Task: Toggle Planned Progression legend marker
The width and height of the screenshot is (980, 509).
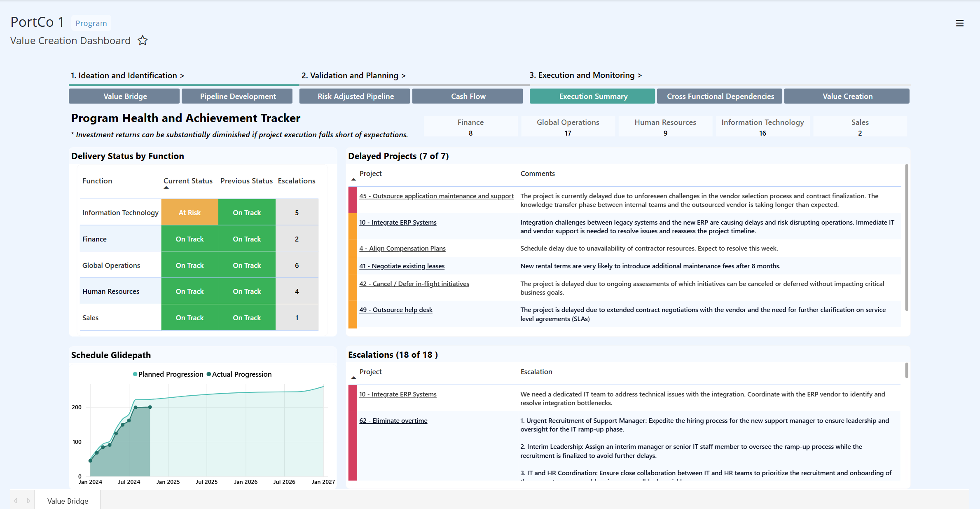Action: (135, 374)
